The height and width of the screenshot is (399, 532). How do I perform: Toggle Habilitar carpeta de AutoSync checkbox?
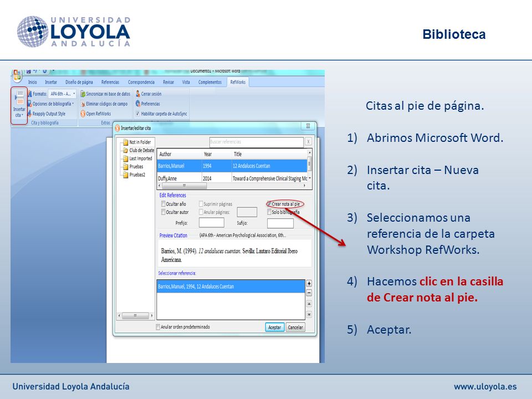coord(138,114)
